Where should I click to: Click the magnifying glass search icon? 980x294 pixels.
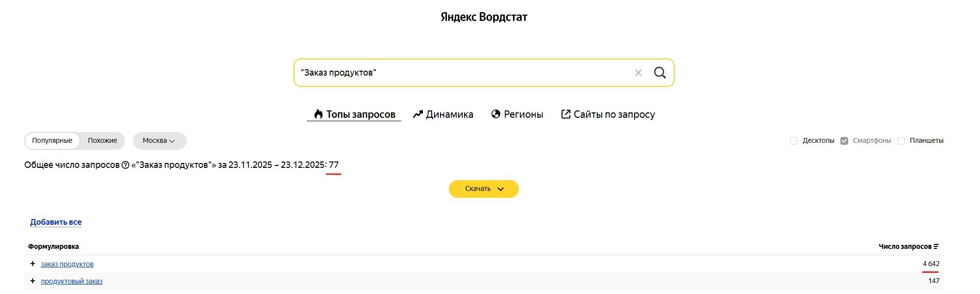click(x=660, y=73)
